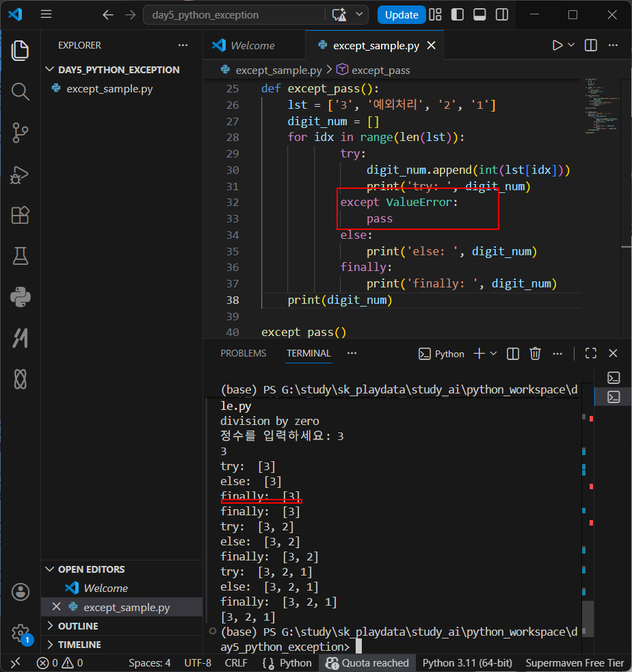The height and width of the screenshot is (672, 632).
Task: Open terminal More Actions ellipsis
Action: 557,354
